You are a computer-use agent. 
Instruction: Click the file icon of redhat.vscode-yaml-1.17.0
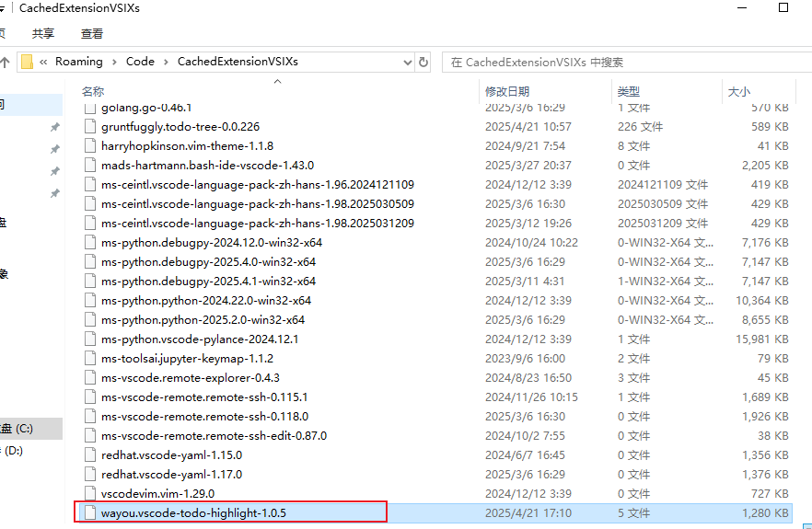(x=90, y=475)
